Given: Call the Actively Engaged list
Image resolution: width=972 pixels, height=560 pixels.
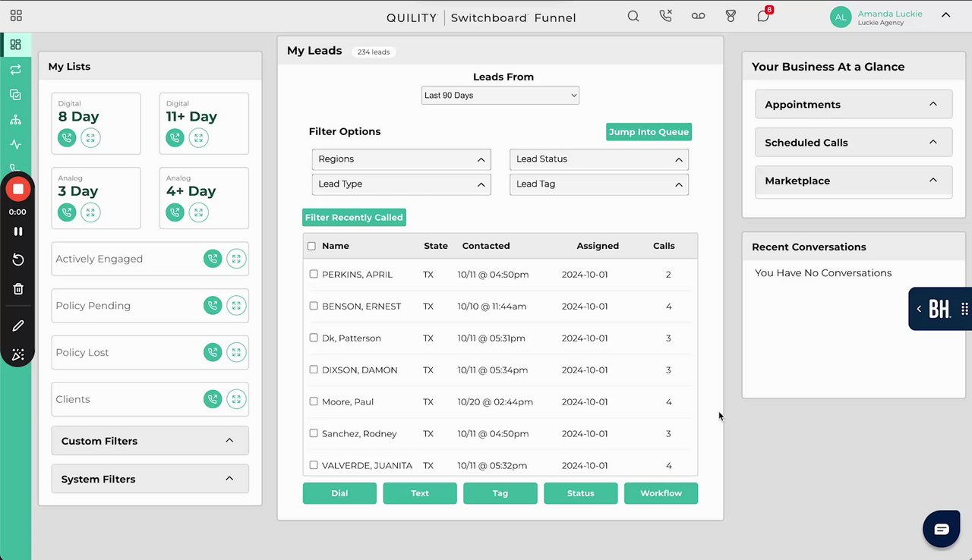Looking at the screenshot, I should click(x=213, y=259).
